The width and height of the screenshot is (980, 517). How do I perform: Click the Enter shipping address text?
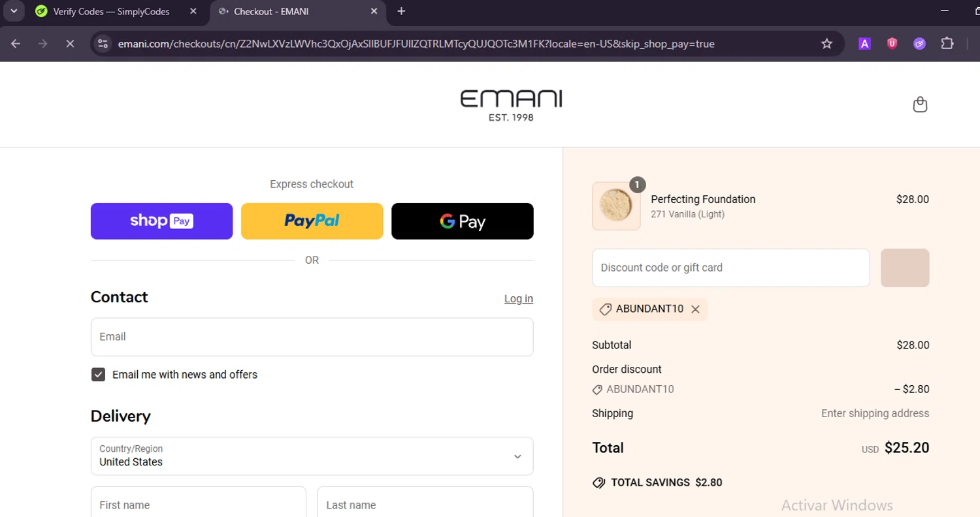tap(875, 413)
